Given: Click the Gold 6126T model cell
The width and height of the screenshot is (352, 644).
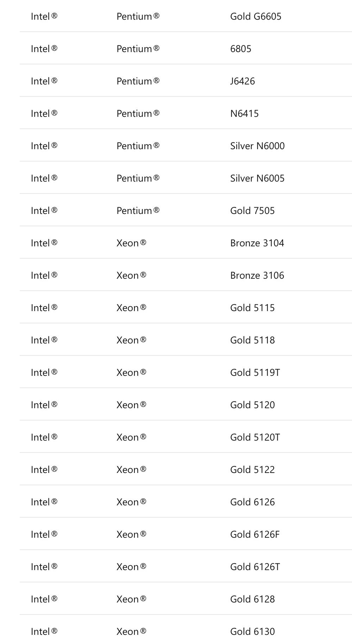Looking at the screenshot, I should tap(255, 567).
